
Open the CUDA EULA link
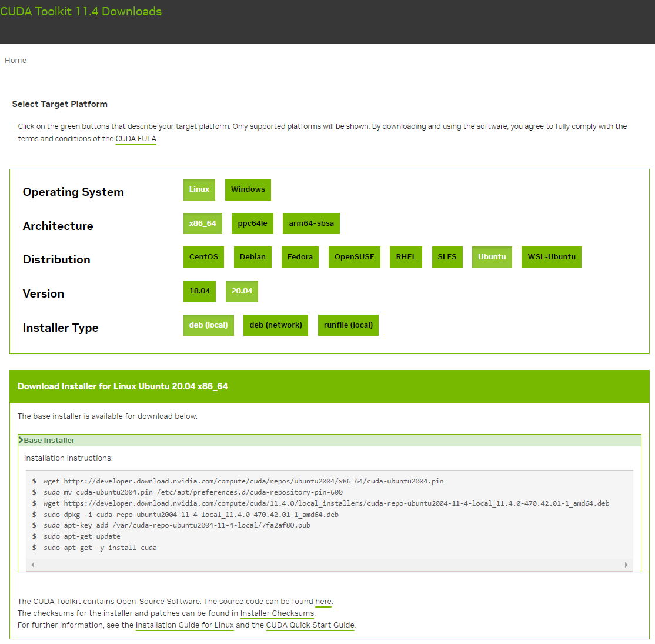[x=136, y=139]
